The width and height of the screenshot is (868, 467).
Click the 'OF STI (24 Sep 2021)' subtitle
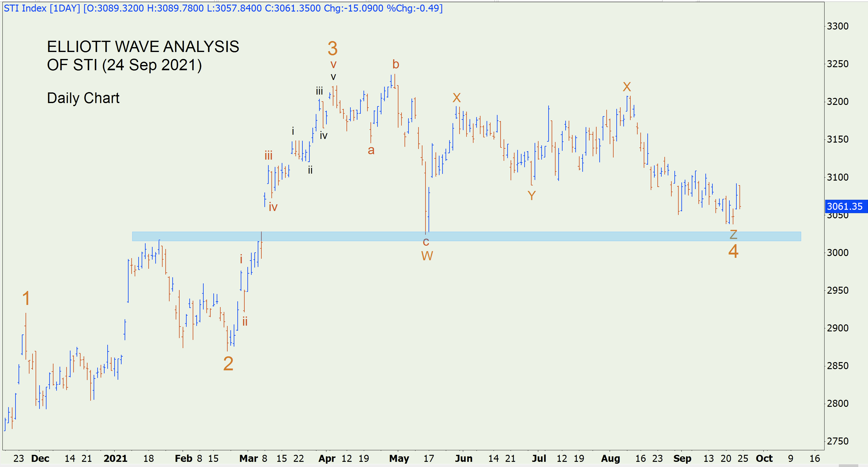tap(124, 65)
